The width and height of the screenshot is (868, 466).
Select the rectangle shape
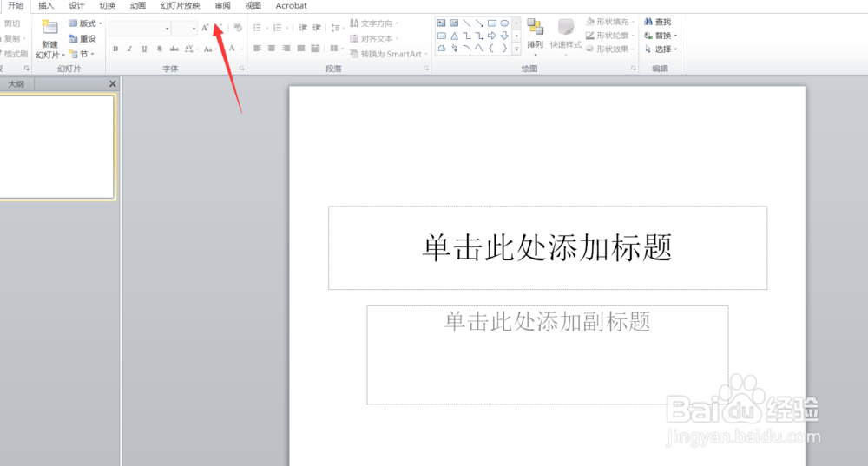(x=491, y=23)
